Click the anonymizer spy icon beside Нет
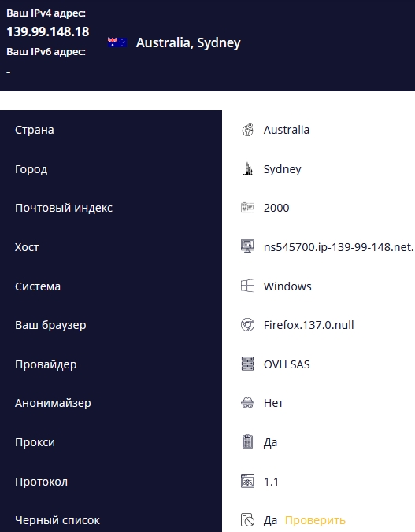 [247, 403]
